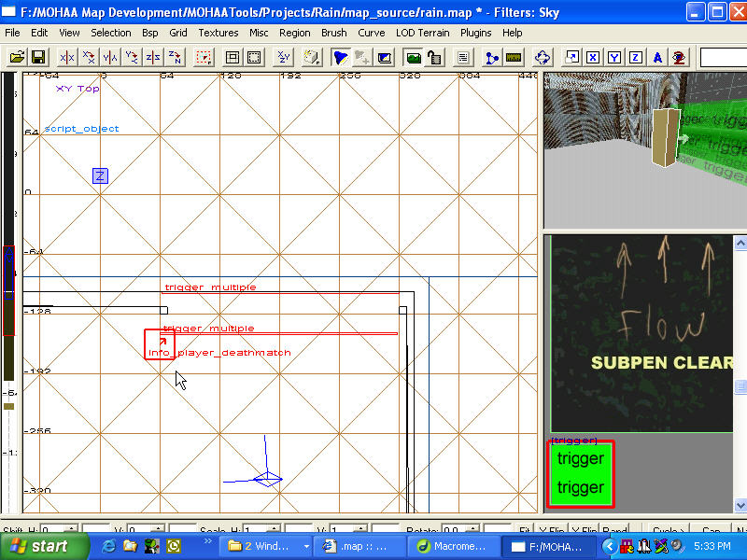Open the Textures menu
Image resolution: width=747 pixels, height=560 pixels.
218,33
